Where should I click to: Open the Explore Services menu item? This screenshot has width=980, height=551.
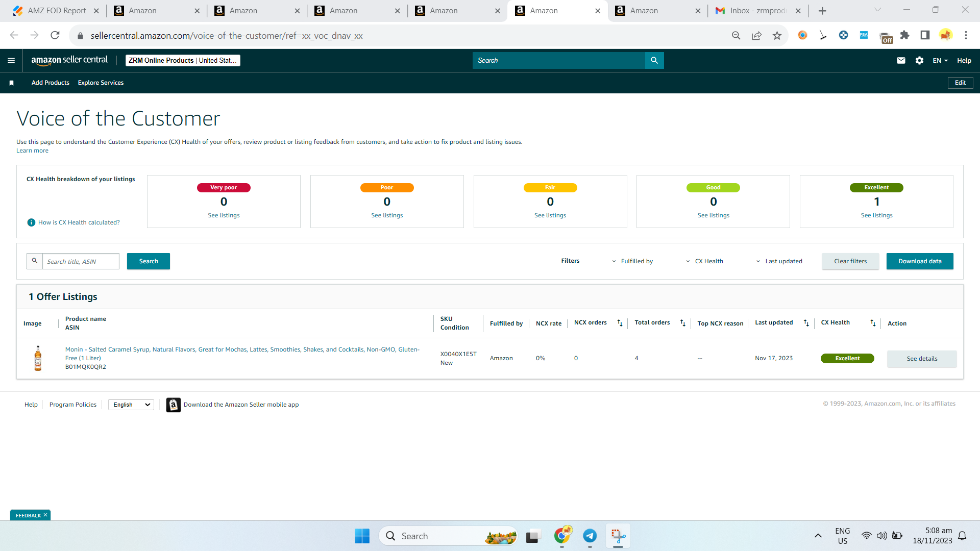[x=101, y=83]
